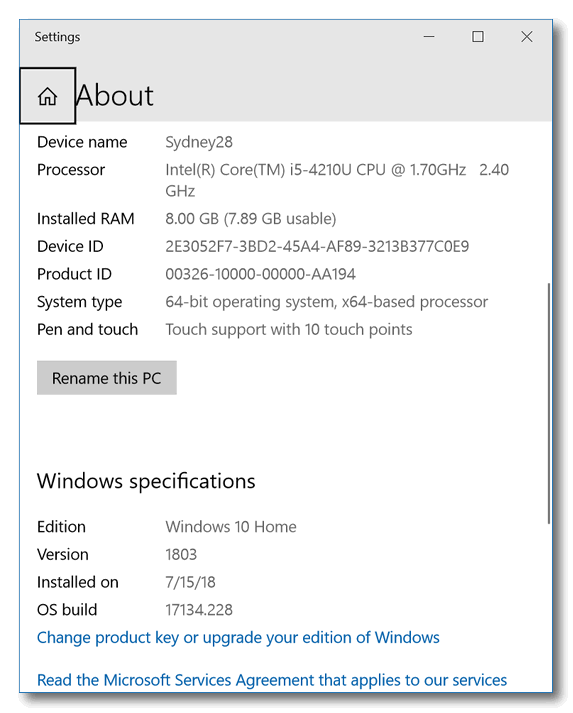The height and width of the screenshot is (713, 573).
Task: Select the Device ID value text
Action: (x=317, y=246)
